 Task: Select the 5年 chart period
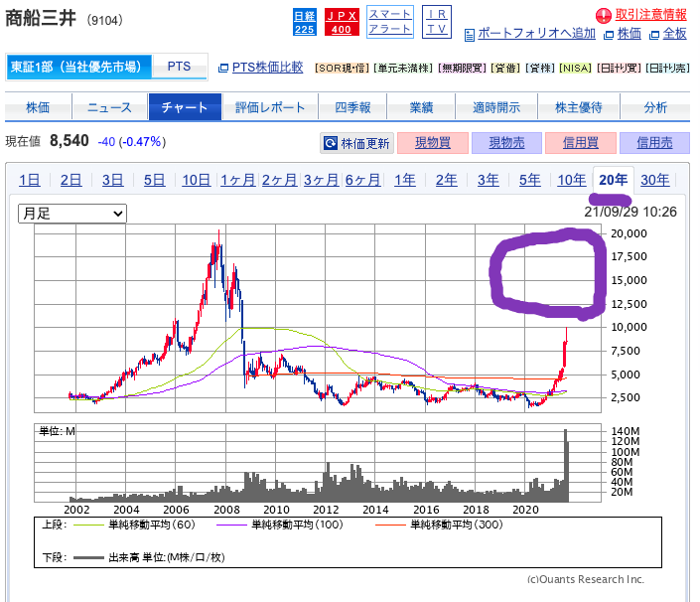pyautogui.click(x=529, y=181)
